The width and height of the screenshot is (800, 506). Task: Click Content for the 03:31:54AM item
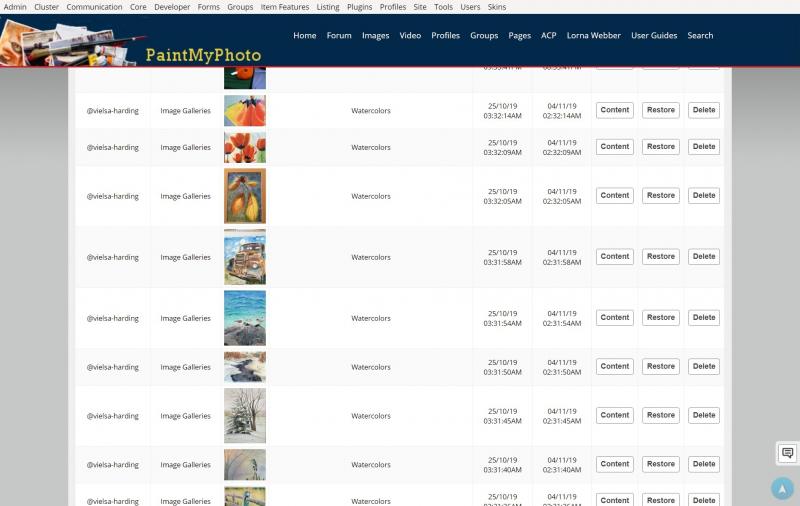pyautogui.click(x=615, y=317)
